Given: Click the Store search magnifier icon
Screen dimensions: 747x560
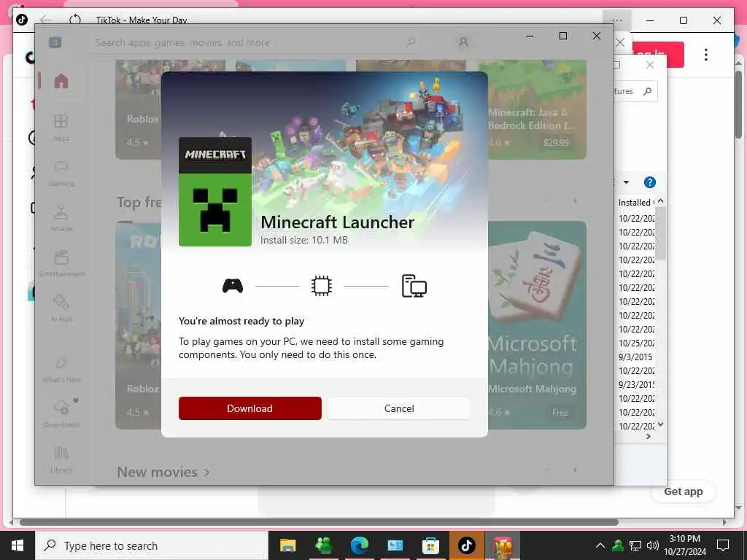Looking at the screenshot, I should [x=410, y=42].
